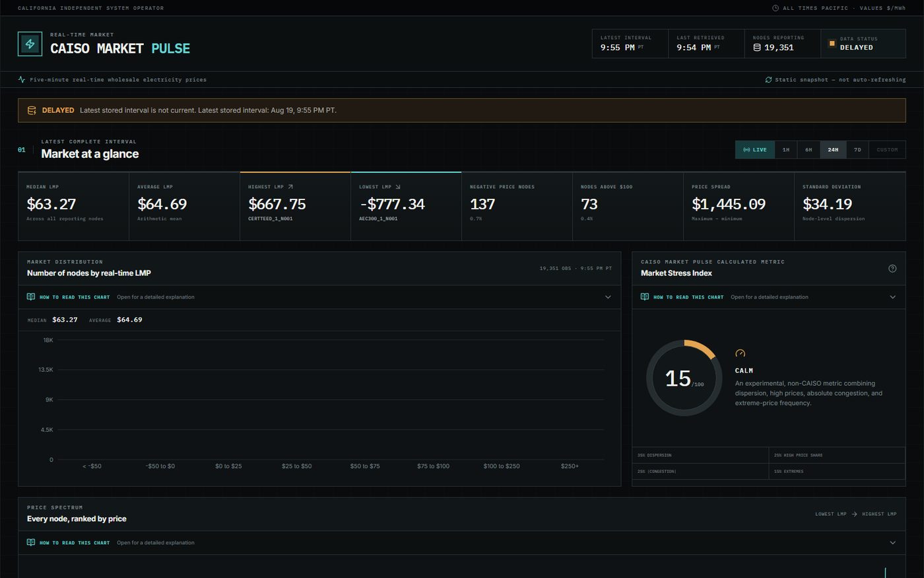
Task: Click the Highest LMP $667.75 card
Action: 296,206
